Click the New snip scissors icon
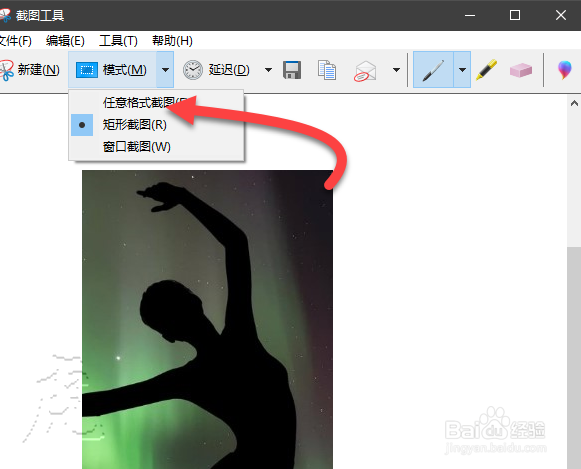This screenshot has height=469, width=581. [6, 70]
